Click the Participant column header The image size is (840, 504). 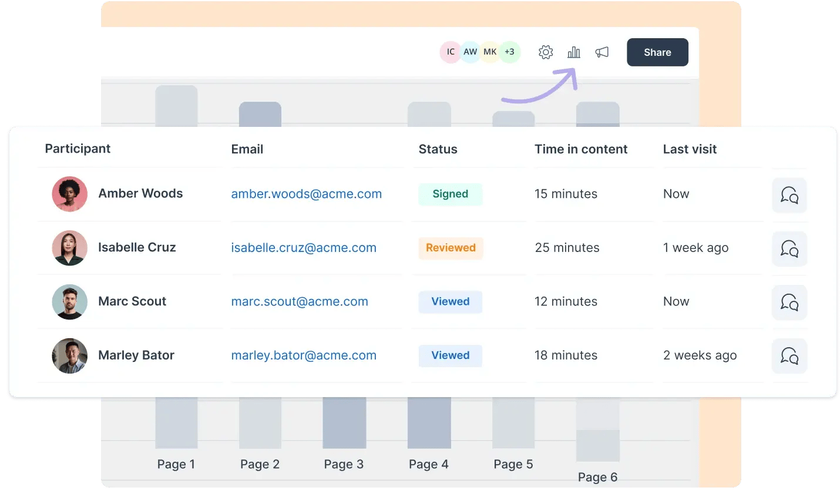(x=78, y=149)
